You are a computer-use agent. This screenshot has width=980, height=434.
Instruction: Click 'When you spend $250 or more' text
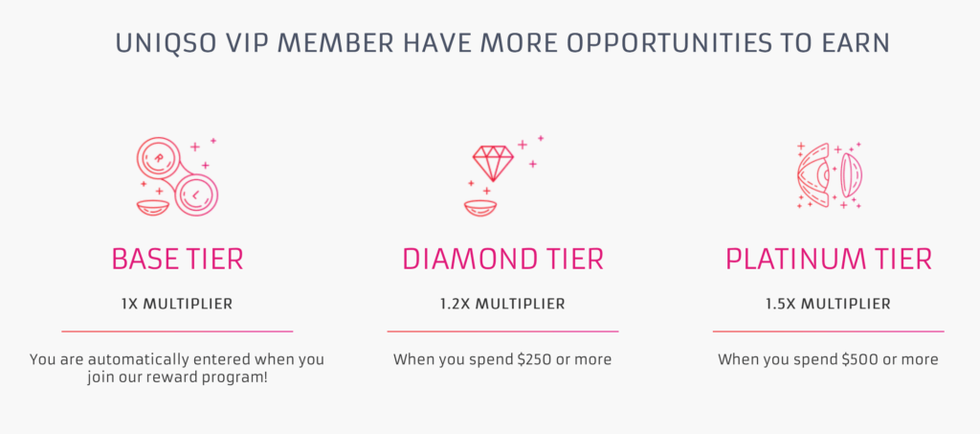[502, 360]
